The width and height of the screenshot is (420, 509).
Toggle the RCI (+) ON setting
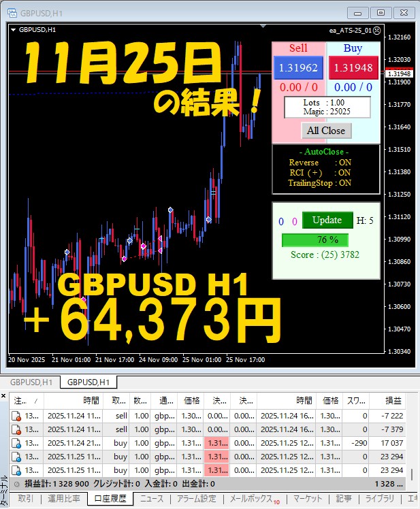(321, 172)
